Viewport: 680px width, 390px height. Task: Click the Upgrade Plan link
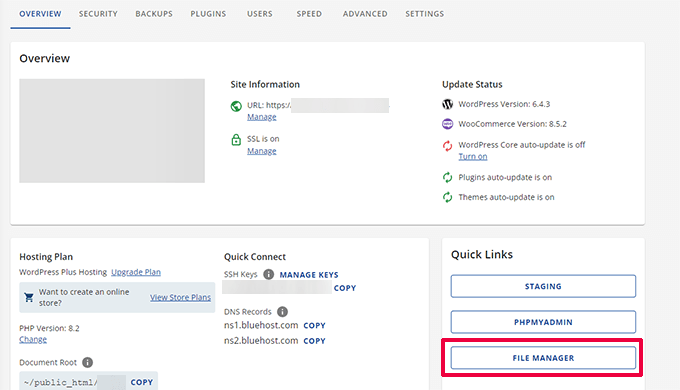(x=136, y=272)
